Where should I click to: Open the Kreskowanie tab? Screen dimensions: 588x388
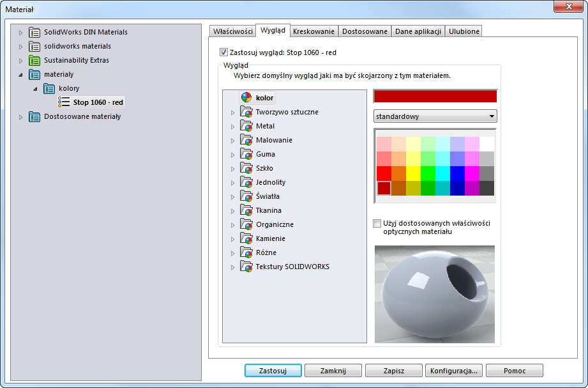coord(313,31)
